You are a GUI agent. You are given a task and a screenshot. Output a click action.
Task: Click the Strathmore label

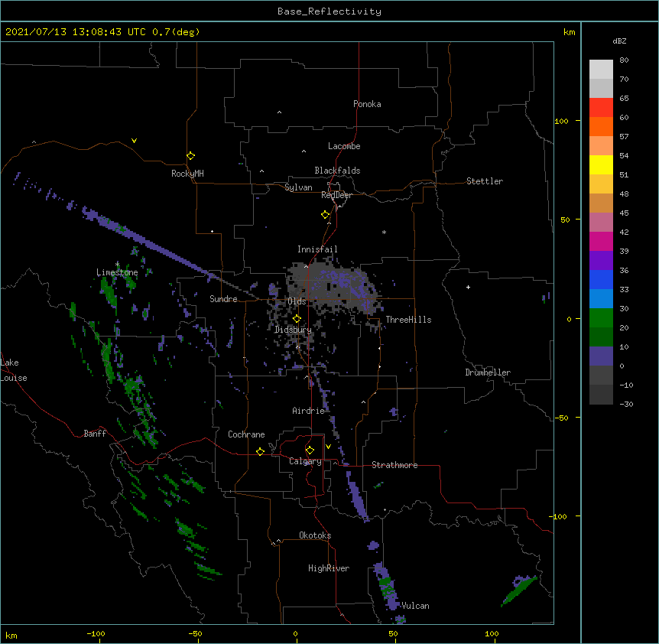coord(394,465)
